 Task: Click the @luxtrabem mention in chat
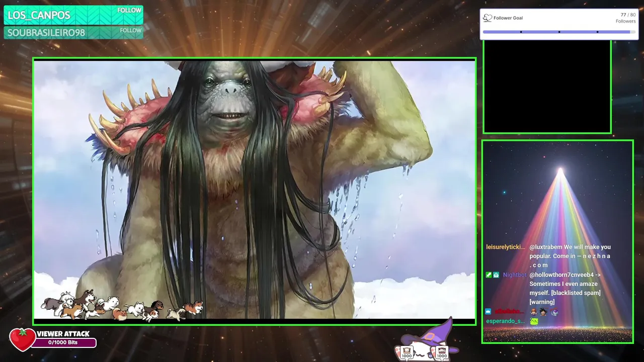click(x=546, y=247)
